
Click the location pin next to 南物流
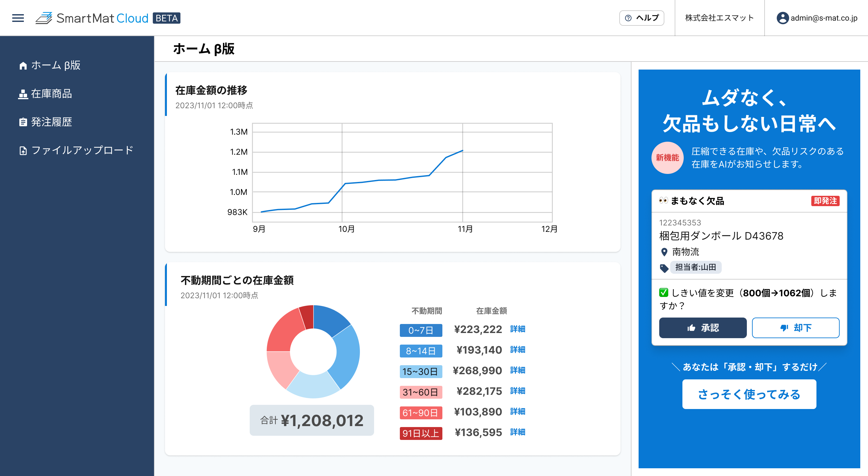(x=664, y=252)
